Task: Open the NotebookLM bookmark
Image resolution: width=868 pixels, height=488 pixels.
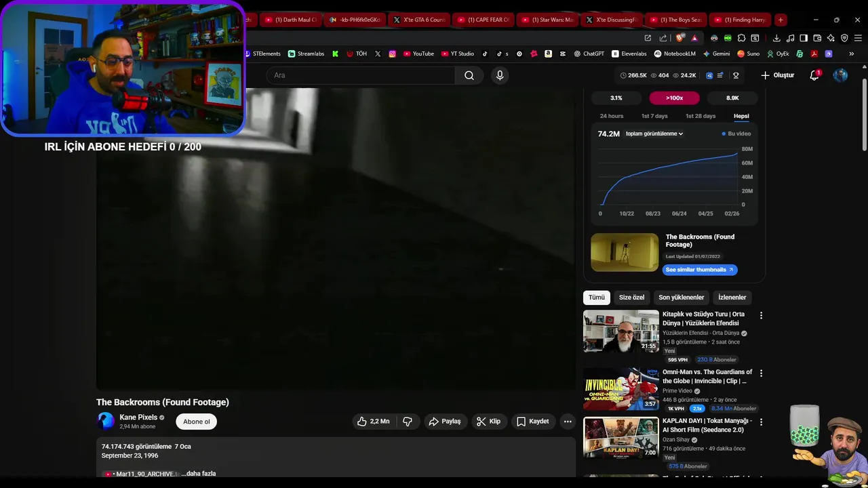Action: pos(675,54)
